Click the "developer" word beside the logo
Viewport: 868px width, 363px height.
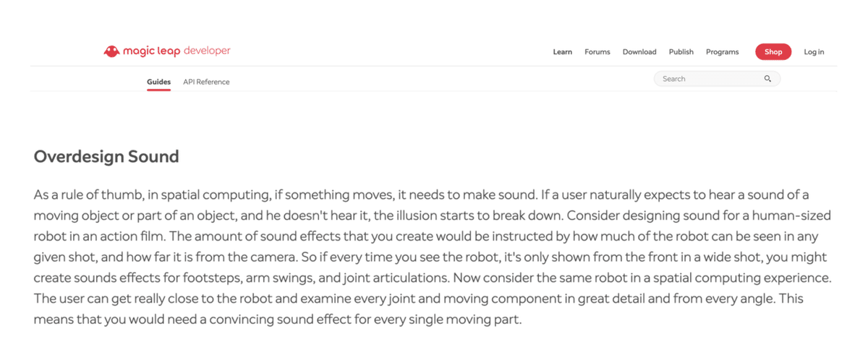(207, 51)
